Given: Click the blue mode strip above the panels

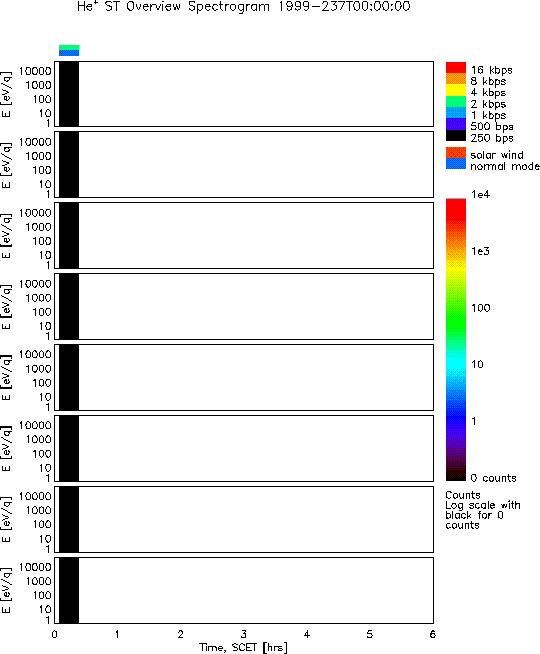Looking at the screenshot, I should pyautogui.click(x=69, y=53).
